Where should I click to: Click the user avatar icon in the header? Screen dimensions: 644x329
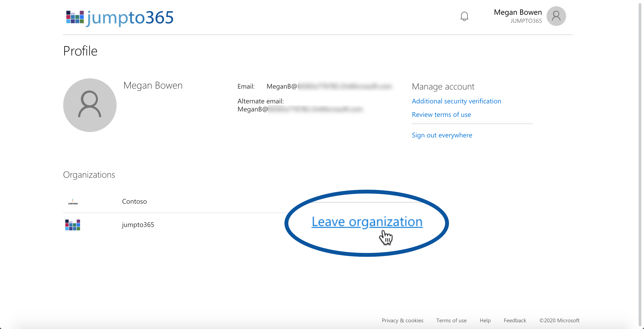[556, 16]
